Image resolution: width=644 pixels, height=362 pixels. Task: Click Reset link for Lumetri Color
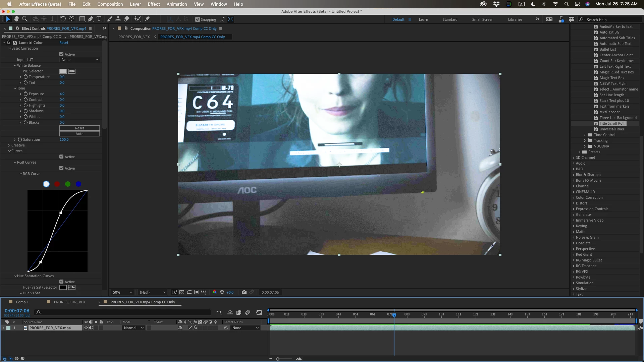pyautogui.click(x=64, y=43)
